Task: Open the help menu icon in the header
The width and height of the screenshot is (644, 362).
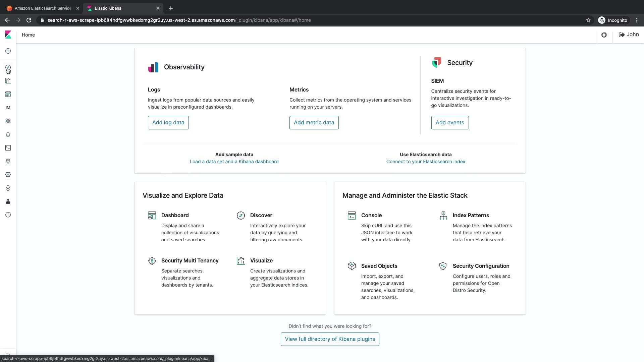Action: coord(604,35)
